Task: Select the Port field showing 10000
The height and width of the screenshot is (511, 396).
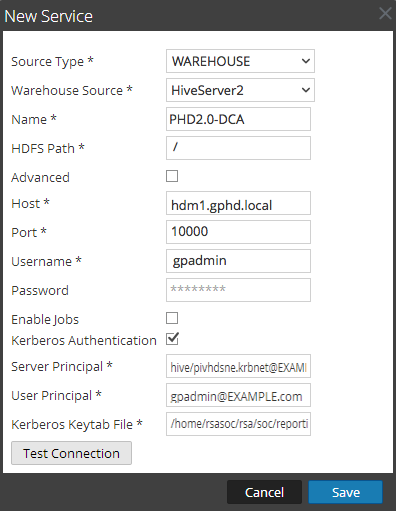Action: (238, 232)
